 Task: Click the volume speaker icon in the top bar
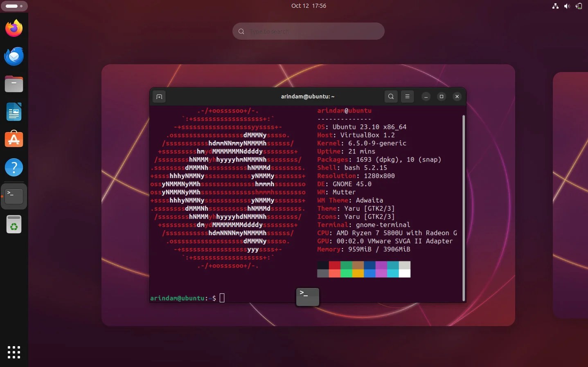point(567,6)
